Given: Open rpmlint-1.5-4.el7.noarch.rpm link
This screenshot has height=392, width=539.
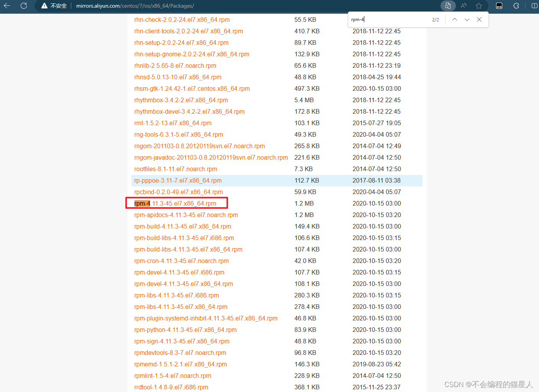Looking at the screenshot, I should (173, 376).
